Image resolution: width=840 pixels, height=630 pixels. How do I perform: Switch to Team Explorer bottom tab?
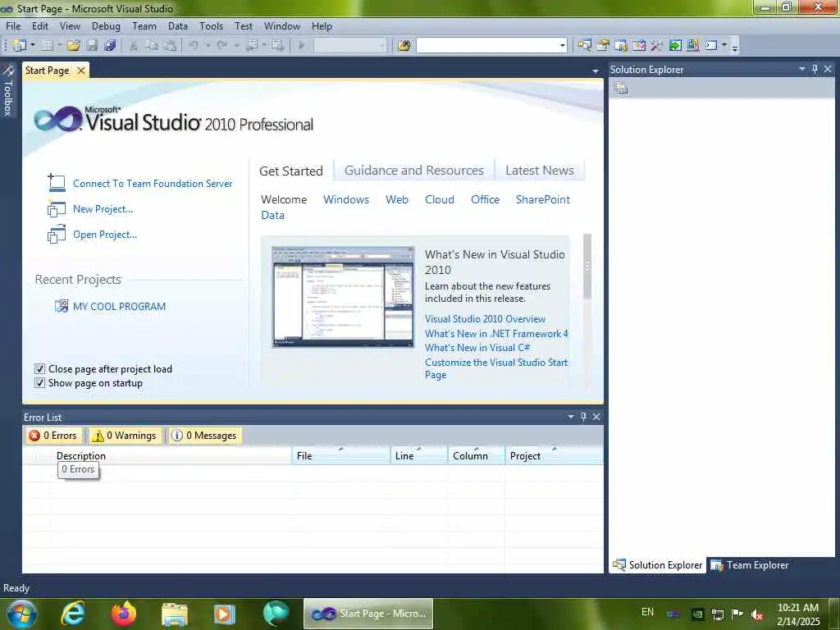[750, 564]
